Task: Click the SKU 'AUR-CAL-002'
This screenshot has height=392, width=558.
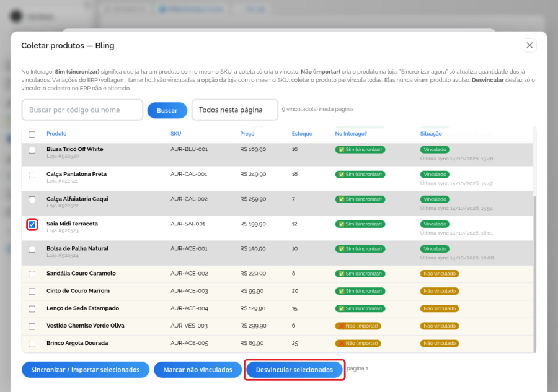Action: (189, 199)
